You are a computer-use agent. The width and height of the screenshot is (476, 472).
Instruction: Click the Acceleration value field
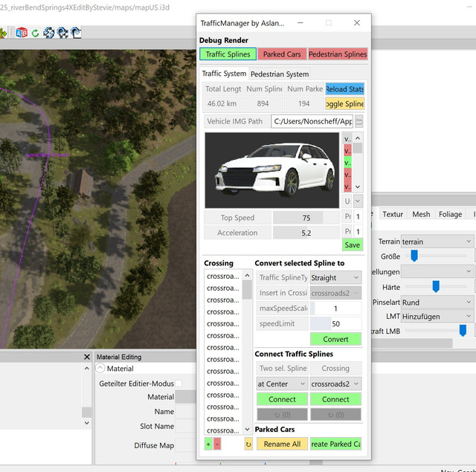306,233
